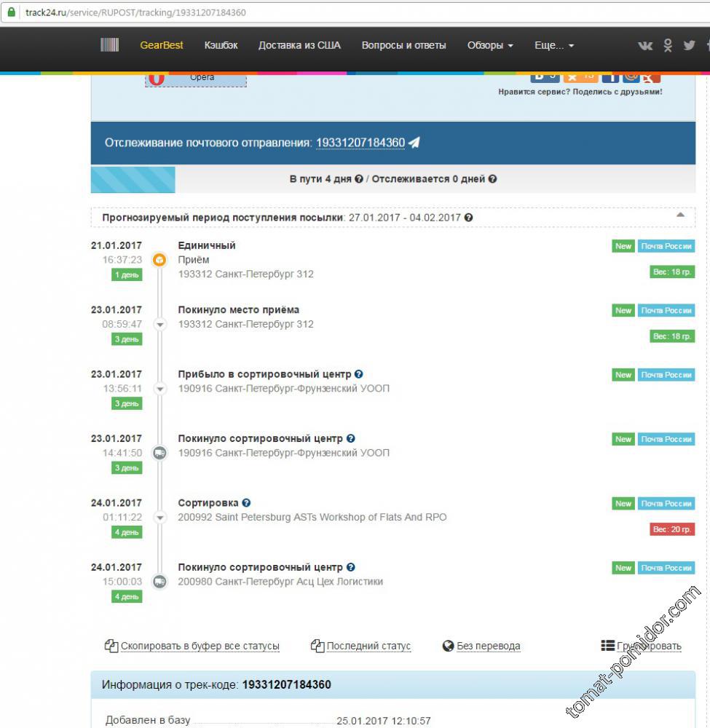The image size is (710, 728).
Task: Click help icon next to 'В пути 4 дня'
Action: click(x=359, y=179)
